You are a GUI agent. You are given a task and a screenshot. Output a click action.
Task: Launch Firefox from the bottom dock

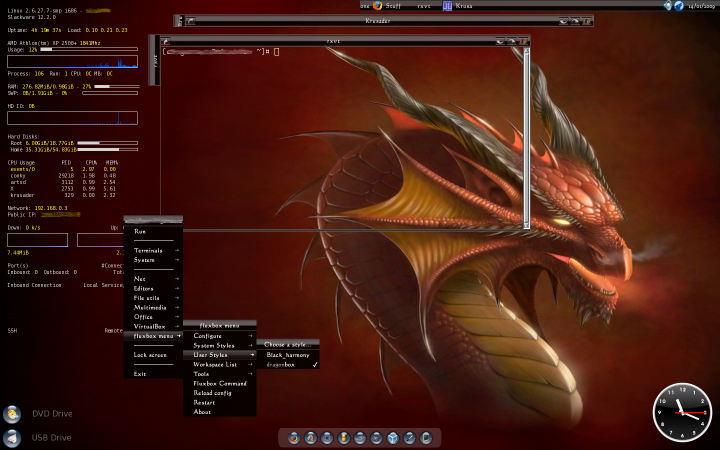294,438
